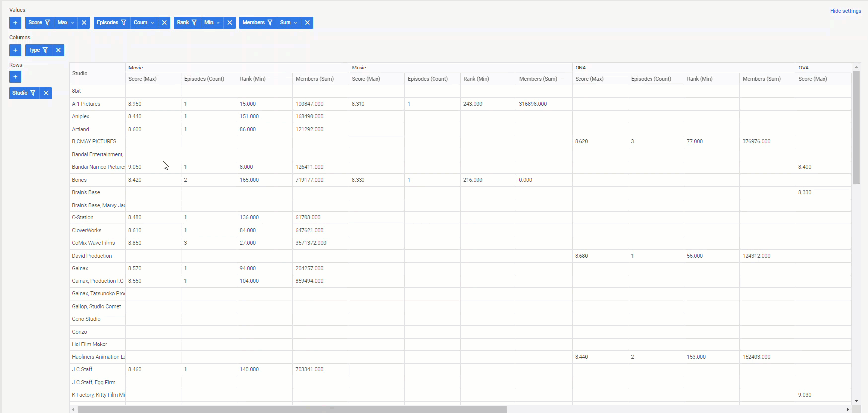Click the Hide settings link
The height and width of the screenshot is (413, 868).
point(845,11)
